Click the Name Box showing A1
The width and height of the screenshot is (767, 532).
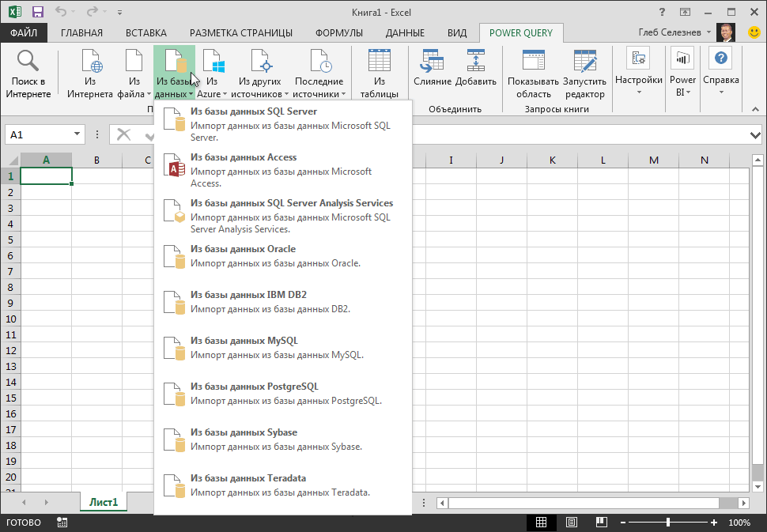pos(38,134)
